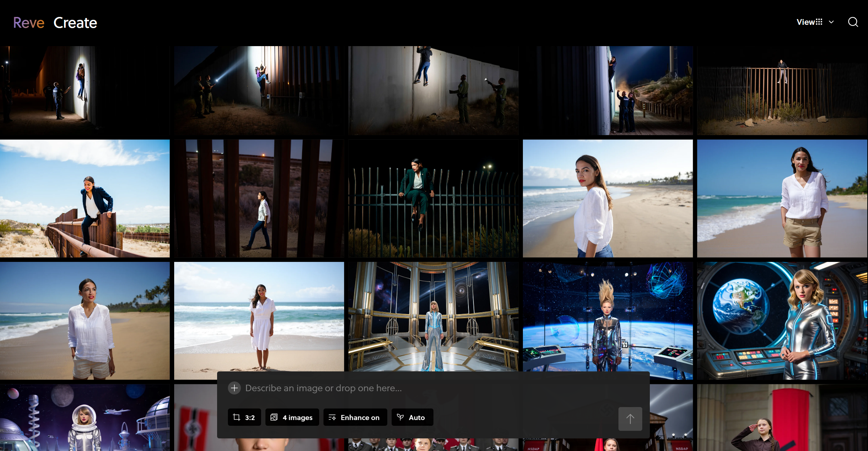Click the plus icon to attach an image
The width and height of the screenshot is (868, 451).
[x=234, y=388]
